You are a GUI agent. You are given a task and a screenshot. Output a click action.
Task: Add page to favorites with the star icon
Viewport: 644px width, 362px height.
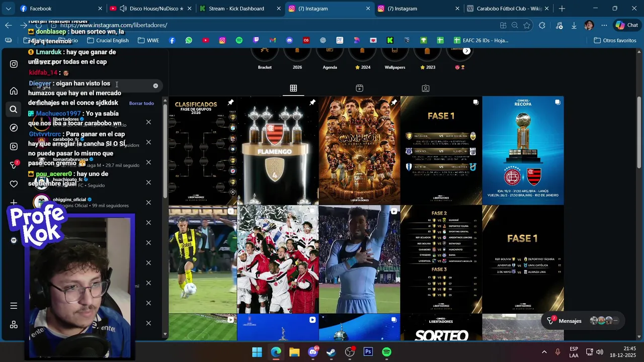527,25
